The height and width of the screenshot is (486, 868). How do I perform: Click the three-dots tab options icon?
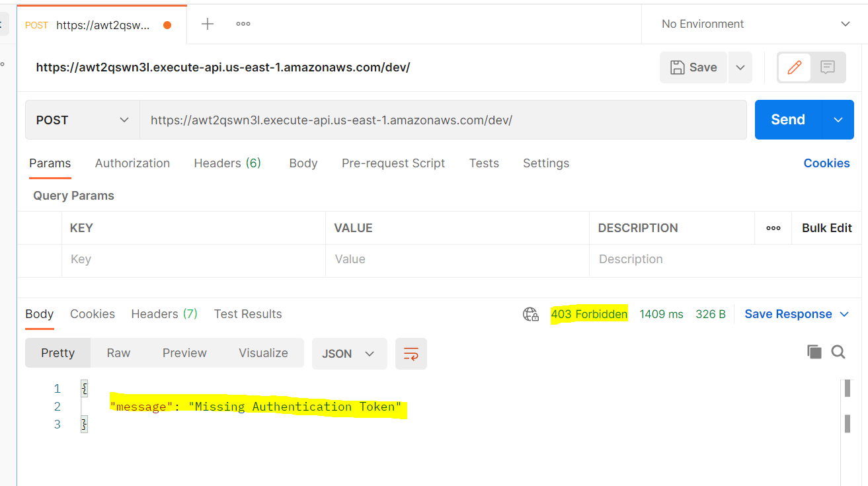tap(243, 24)
